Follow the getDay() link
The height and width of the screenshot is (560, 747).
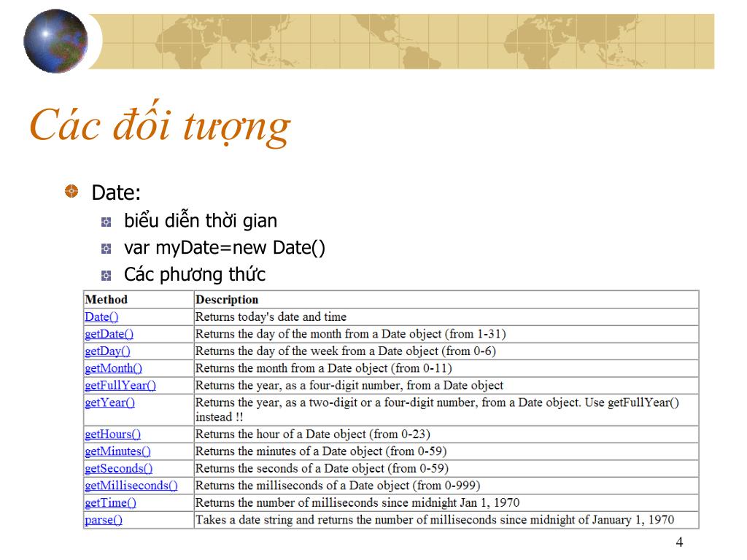[x=108, y=351]
